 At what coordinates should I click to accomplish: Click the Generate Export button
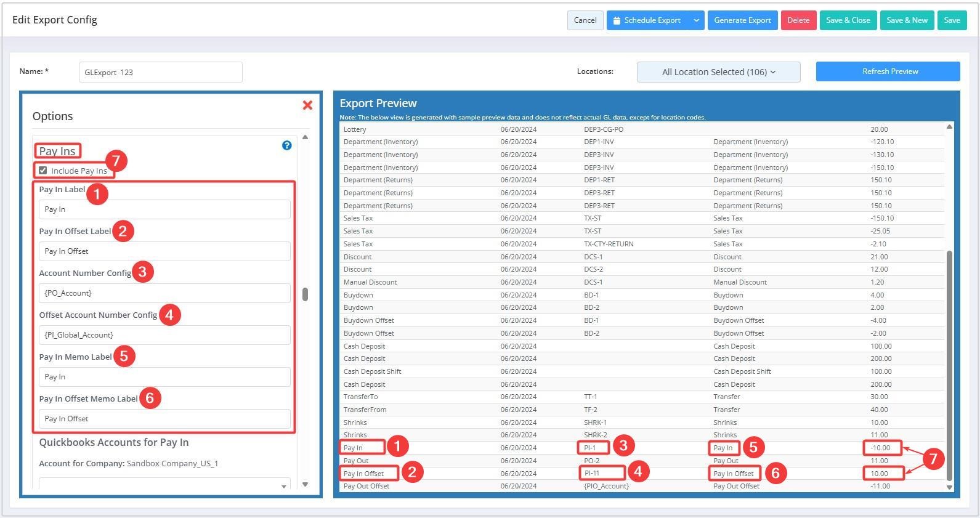click(742, 20)
